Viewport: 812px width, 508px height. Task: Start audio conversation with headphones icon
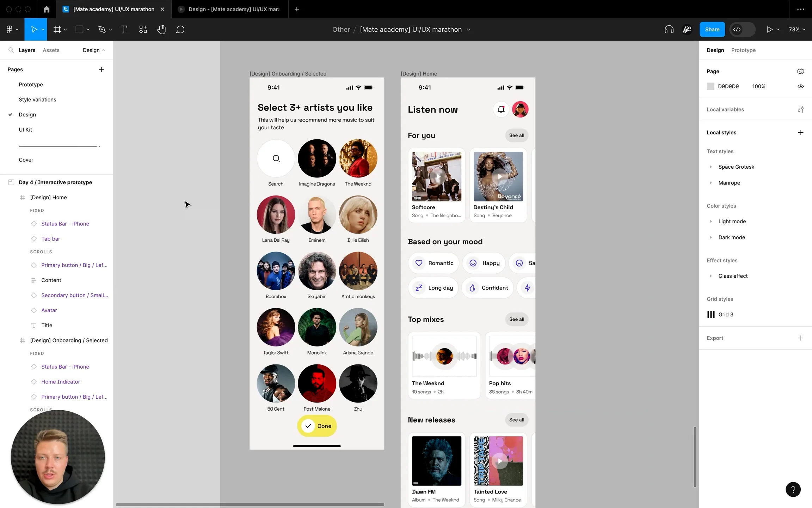point(669,30)
